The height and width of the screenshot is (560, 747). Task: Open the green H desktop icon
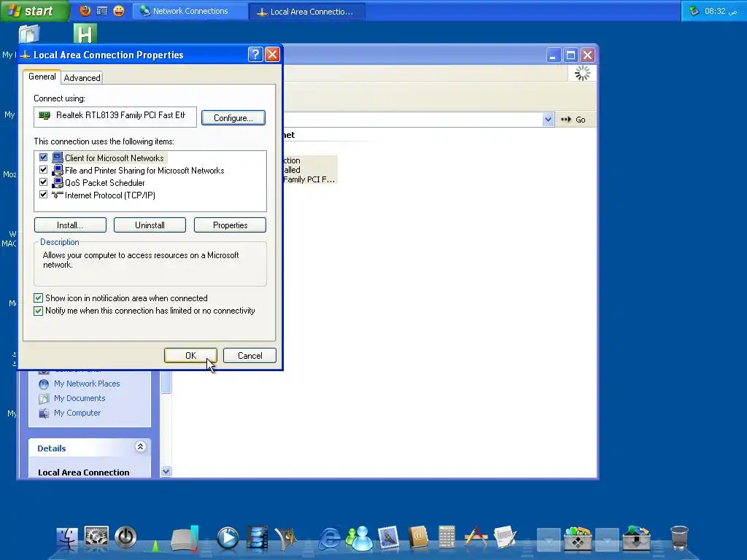(85, 34)
